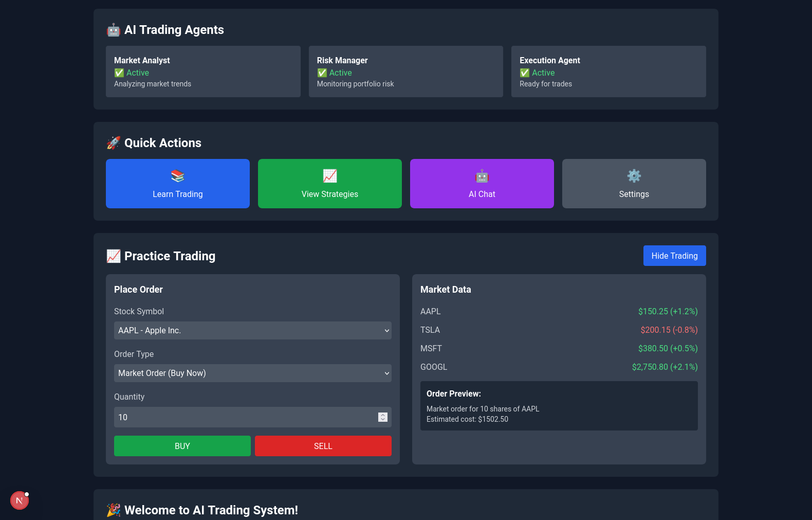Click MSFT price $380.50 (+0.5%)

coord(668,348)
